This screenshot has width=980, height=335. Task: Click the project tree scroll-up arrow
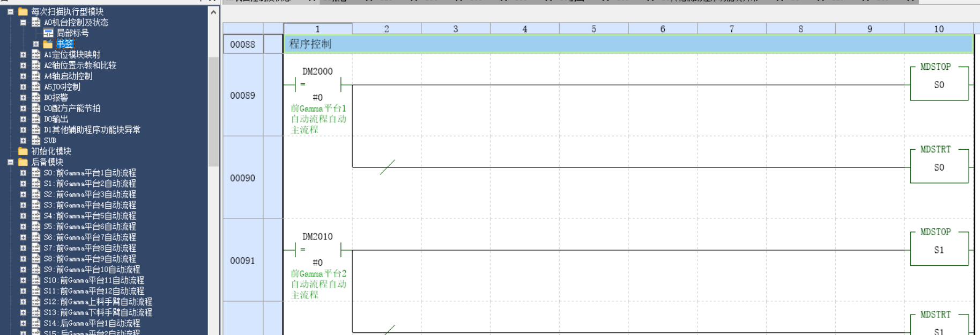[213, 12]
